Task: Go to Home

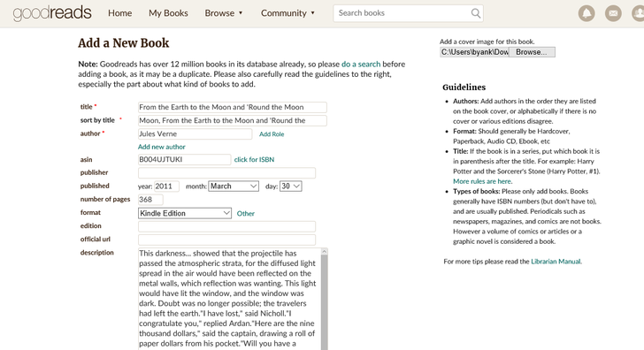Action: point(120,13)
